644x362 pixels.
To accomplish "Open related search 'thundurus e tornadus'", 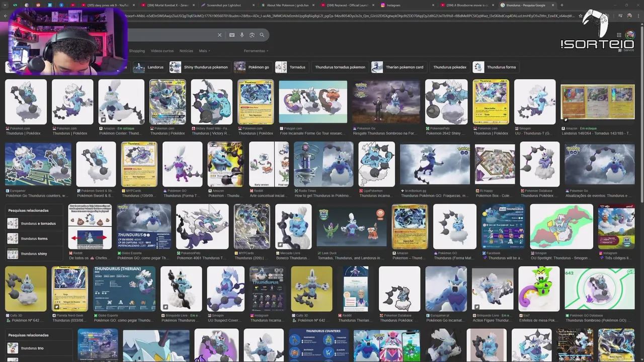I will tap(34, 223).
